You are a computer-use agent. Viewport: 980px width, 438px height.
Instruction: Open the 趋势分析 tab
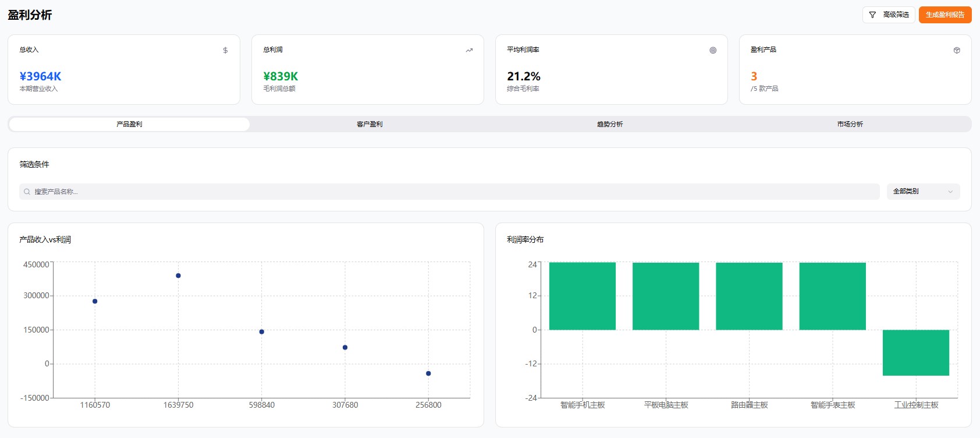(609, 124)
